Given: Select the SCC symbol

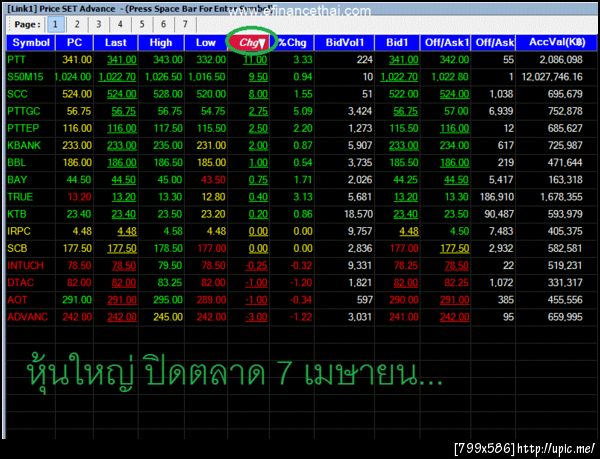Looking at the screenshot, I should [x=17, y=94].
